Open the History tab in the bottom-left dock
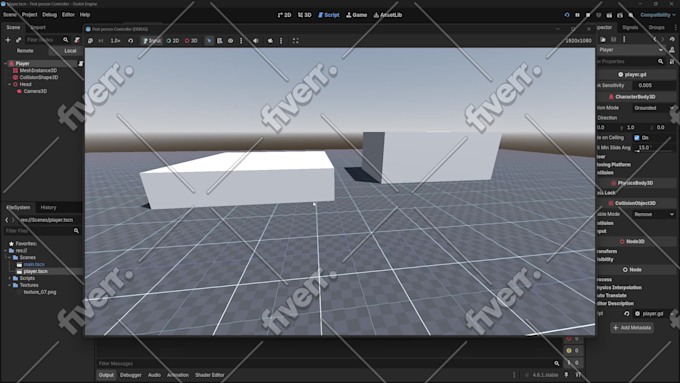 click(48, 208)
